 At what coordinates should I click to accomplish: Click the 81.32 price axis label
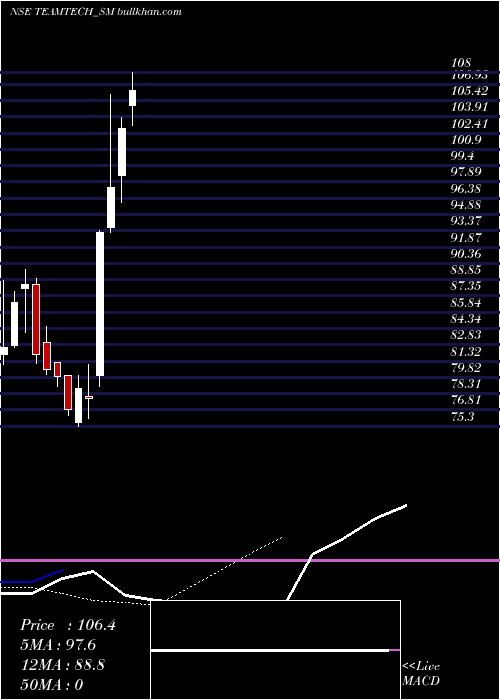466,352
